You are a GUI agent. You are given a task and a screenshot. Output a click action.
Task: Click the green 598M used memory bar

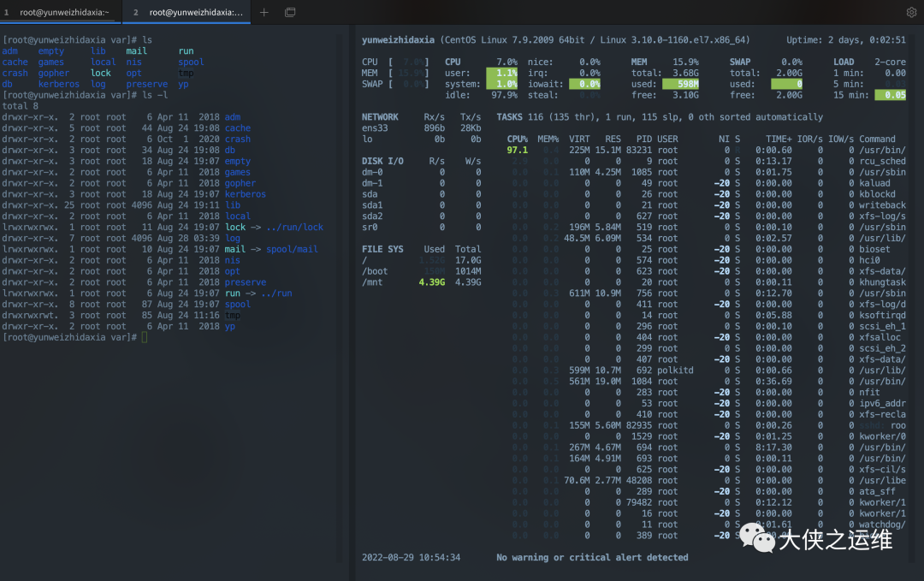pos(680,84)
